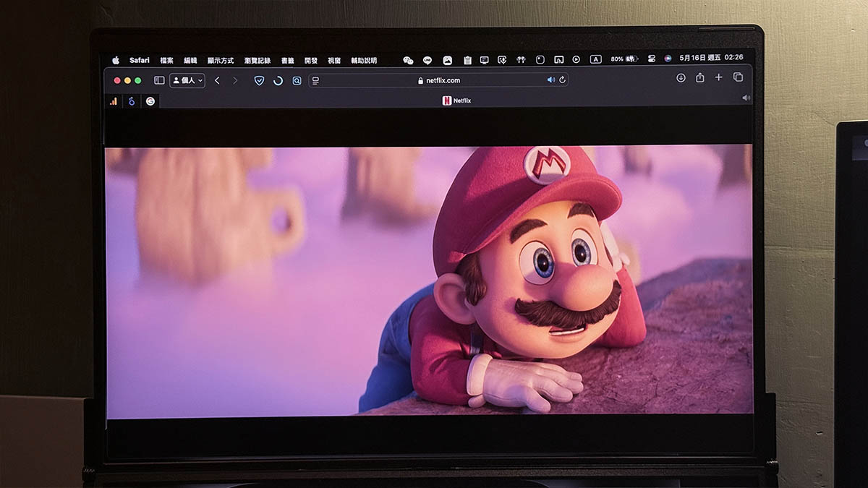Open the Apple menu
The image size is (868, 488).
tap(115, 60)
